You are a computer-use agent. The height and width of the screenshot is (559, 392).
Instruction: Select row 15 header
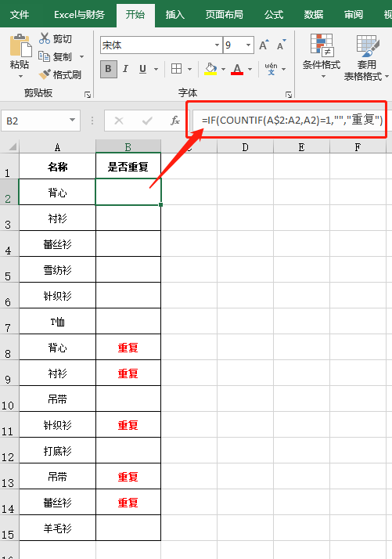click(x=9, y=528)
